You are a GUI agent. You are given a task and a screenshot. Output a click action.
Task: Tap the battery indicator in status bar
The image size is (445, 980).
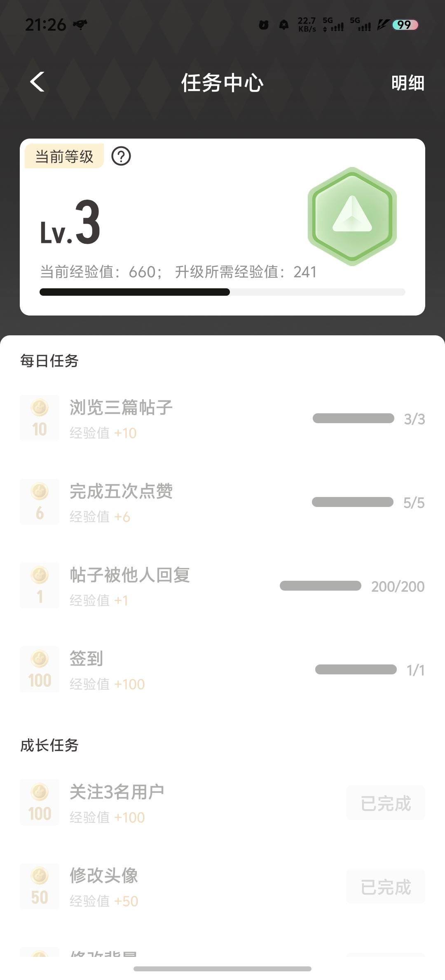(x=405, y=25)
